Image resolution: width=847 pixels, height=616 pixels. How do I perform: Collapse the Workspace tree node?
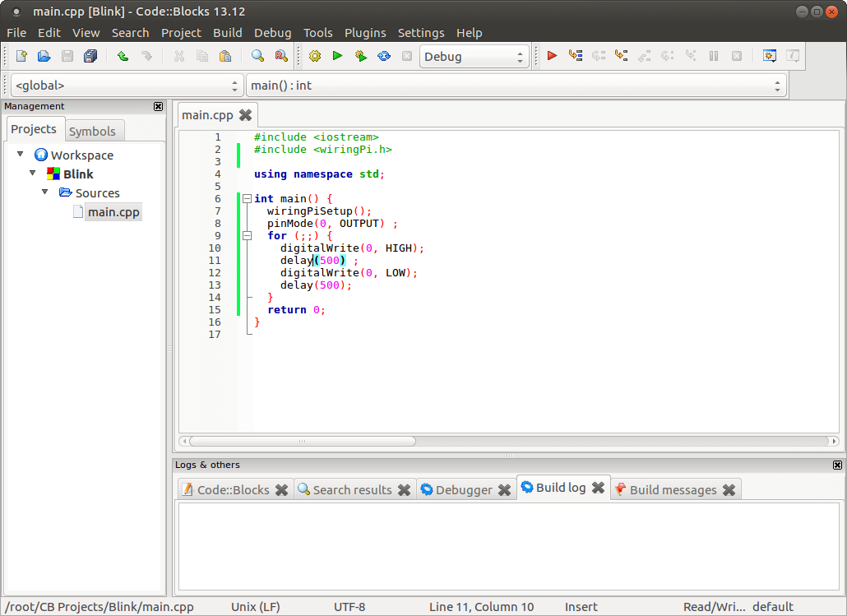pos(21,155)
